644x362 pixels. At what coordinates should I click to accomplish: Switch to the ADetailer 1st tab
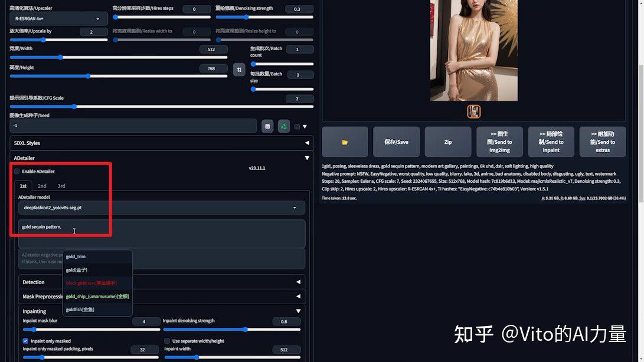23,186
